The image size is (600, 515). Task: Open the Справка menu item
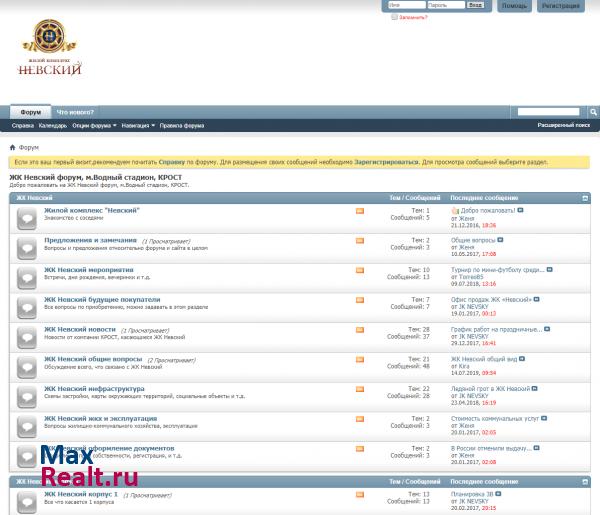23,125
